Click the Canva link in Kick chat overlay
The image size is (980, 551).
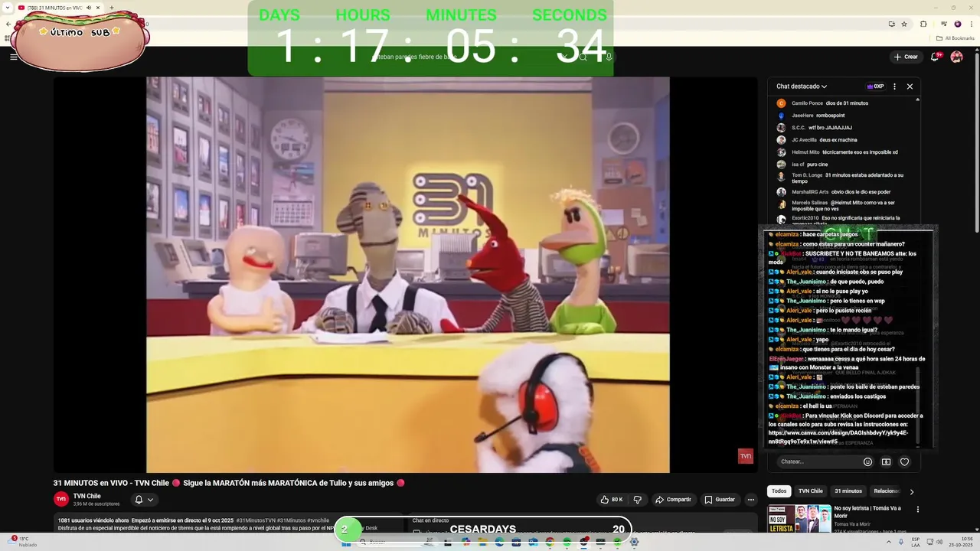838,437
